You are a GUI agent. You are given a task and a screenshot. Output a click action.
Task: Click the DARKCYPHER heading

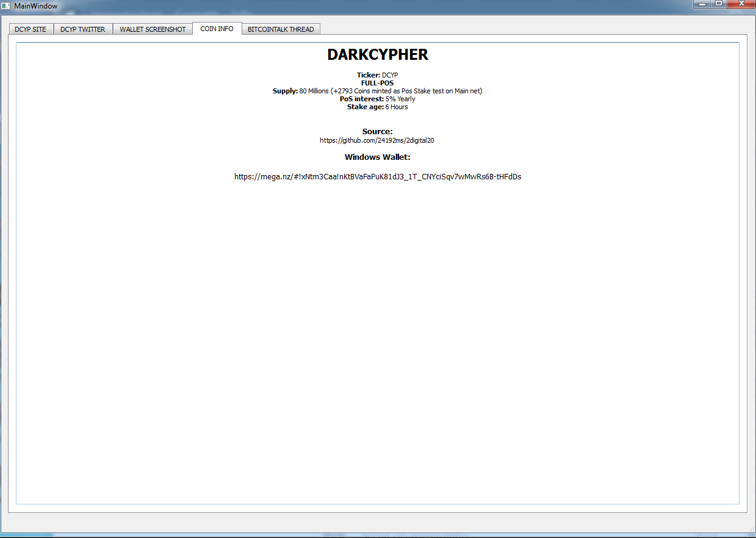coord(378,54)
